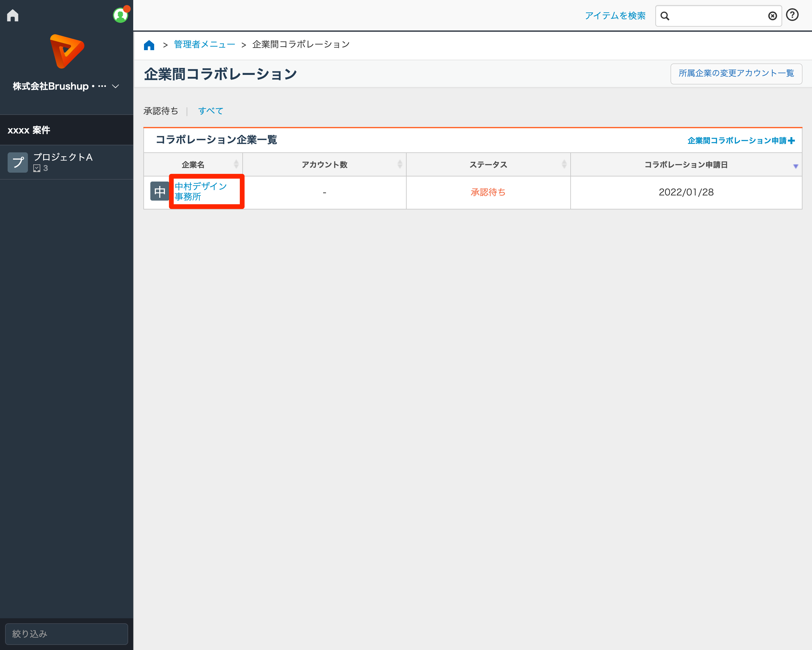The image size is (812, 650).
Task: Click the プ project icon in sidebar
Action: 18,162
